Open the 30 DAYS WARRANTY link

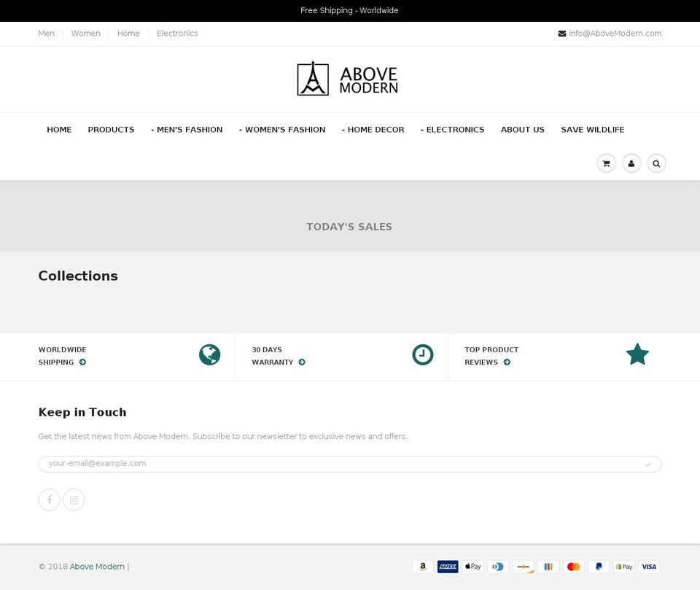pyautogui.click(x=279, y=356)
